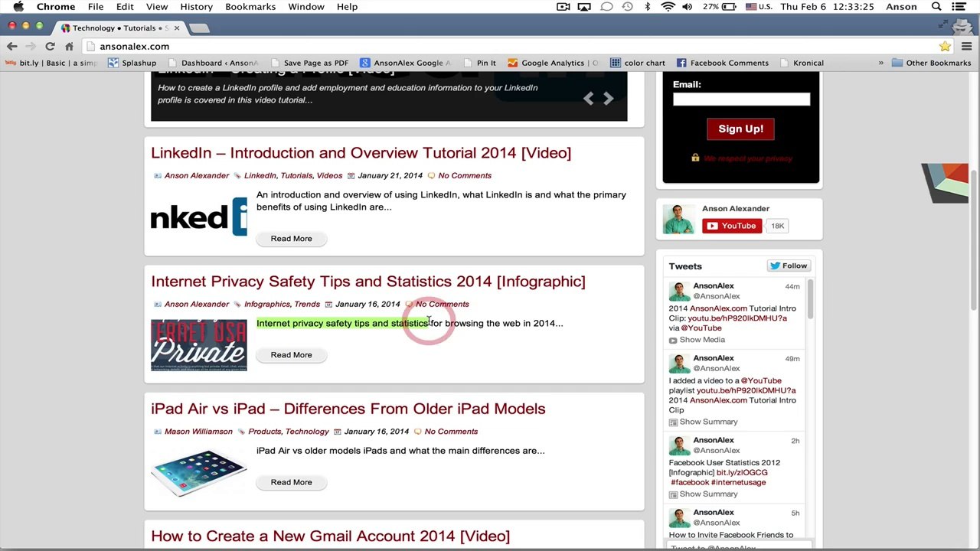Follow AnsonAlex on Twitter
This screenshot has height=551, width=980.
coord(788,266)
